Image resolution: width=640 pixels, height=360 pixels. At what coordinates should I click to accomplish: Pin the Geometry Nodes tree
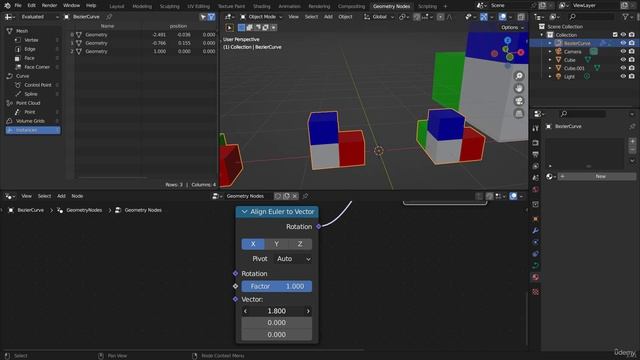(305, 196)
